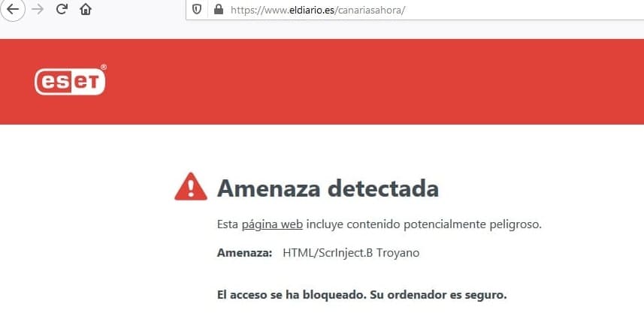The width and height of the screenshot is (644, 313).
Task: Click the forward navigation arrow
Action: point(38,9)
